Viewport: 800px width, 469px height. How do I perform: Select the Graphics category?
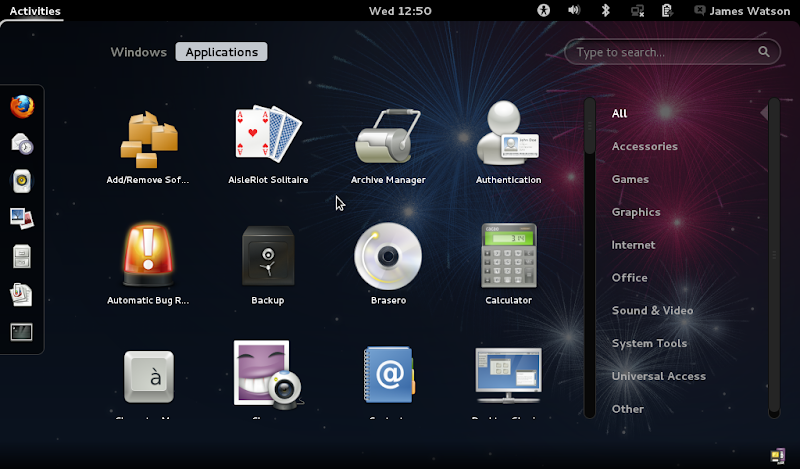[x=636, y=212]
